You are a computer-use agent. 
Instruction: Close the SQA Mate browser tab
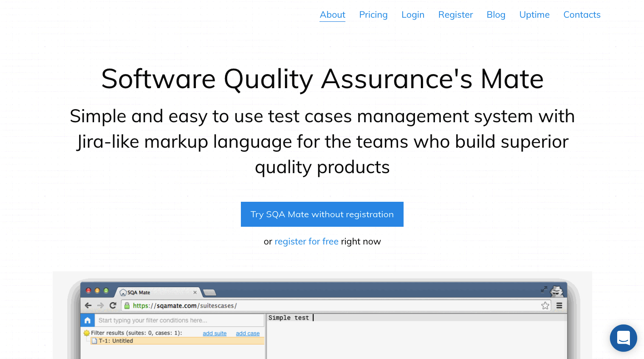point(195,292)
